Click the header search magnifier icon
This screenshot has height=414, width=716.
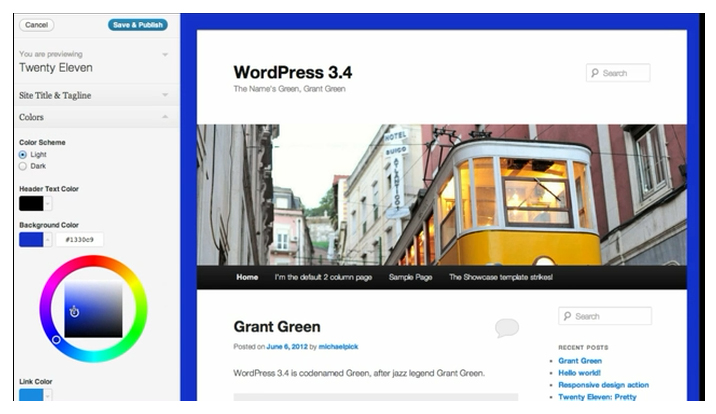coord(595,73)
